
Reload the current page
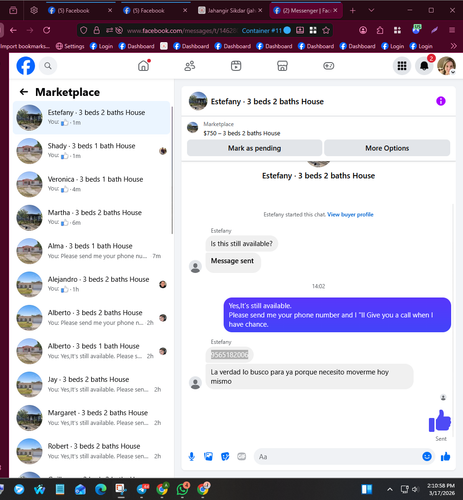click(x=47, y=30)
